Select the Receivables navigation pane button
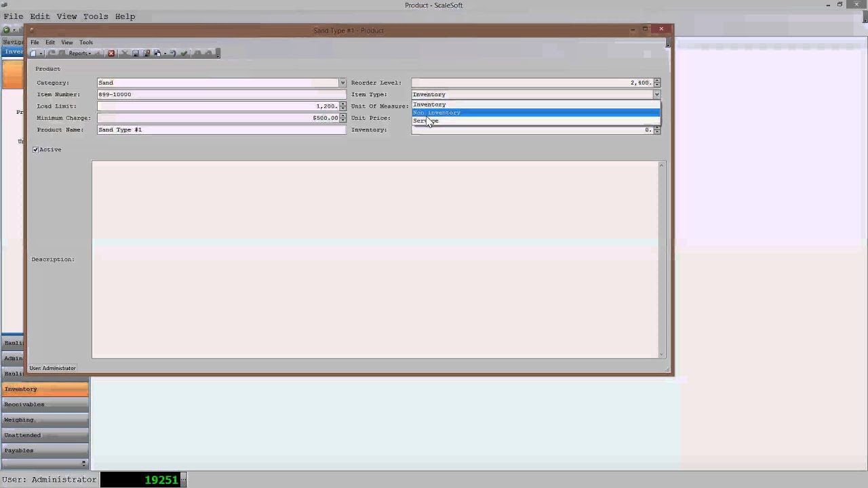Viewport: 868px width, 488px height. coord(45,405)
